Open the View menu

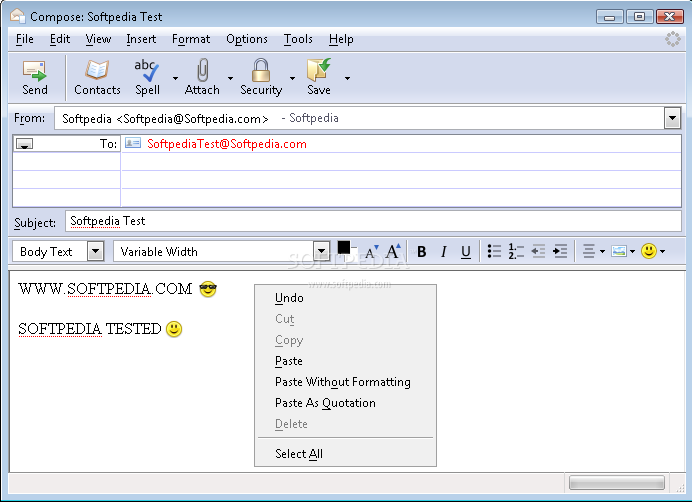98,39
